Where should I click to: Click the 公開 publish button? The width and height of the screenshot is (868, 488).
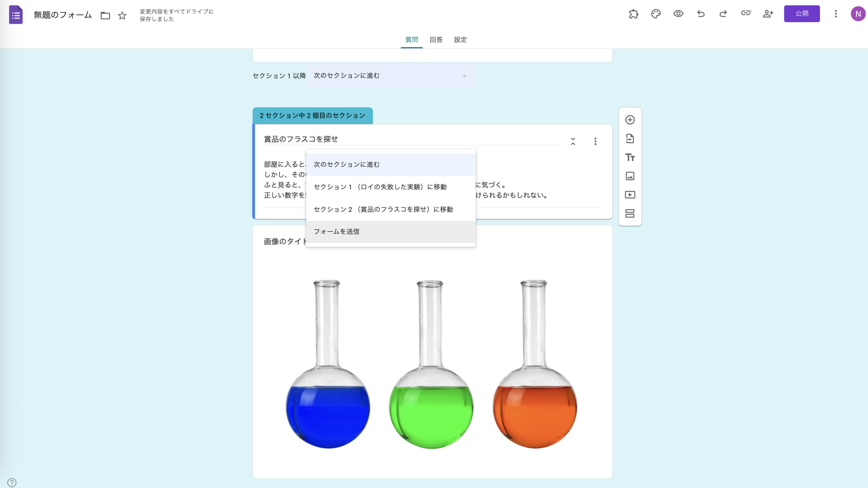coord(802,14)
